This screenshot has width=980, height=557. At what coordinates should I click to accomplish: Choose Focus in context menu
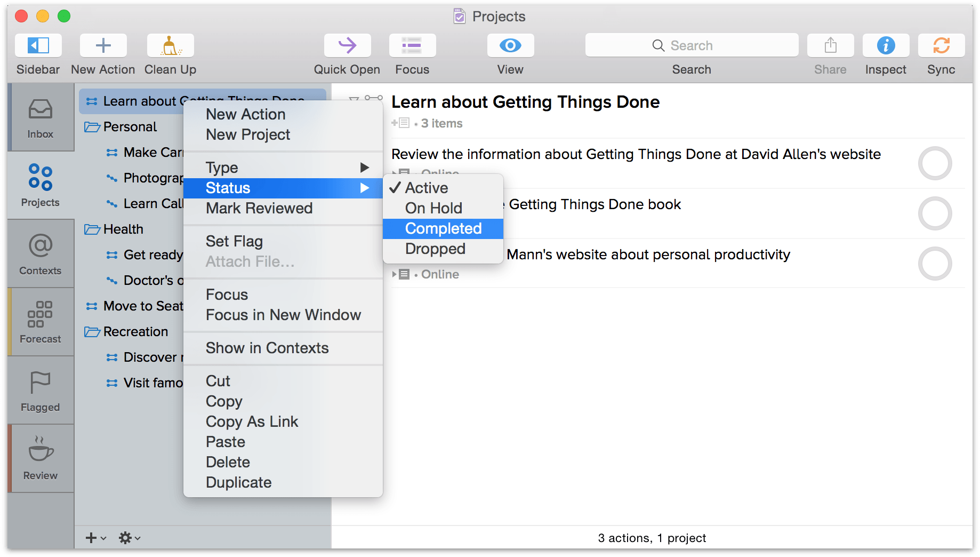click(283, 295)
